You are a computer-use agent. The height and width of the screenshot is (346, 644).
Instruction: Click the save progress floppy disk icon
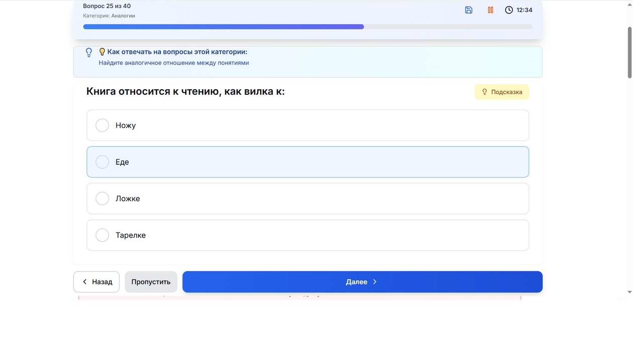coord(468,10)
